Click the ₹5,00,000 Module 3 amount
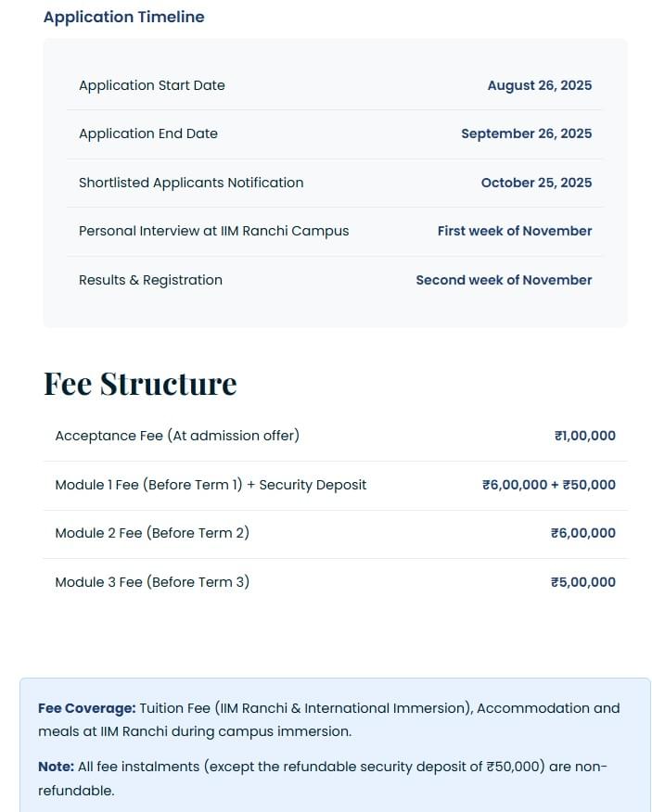The width and height of the screenshot is (652, 812). (x=582, y=582)
